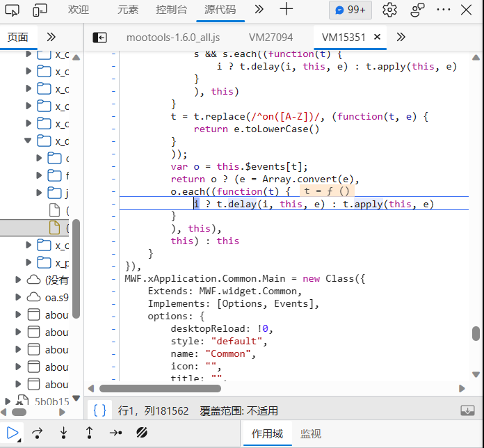
Task: Click the 99+ issues badge
Action: [x=351, y=10]
